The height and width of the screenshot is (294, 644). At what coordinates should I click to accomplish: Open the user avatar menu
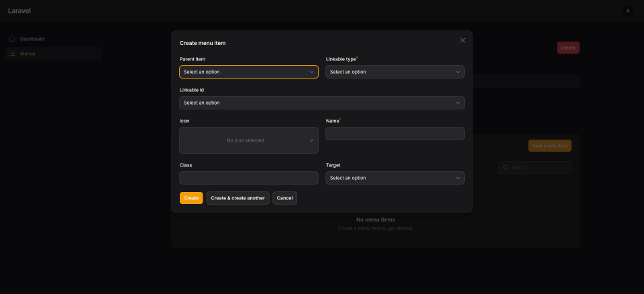point(627,11)
